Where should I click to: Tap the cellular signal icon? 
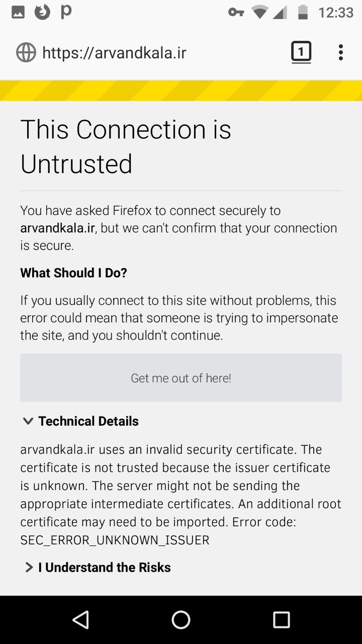280,12
